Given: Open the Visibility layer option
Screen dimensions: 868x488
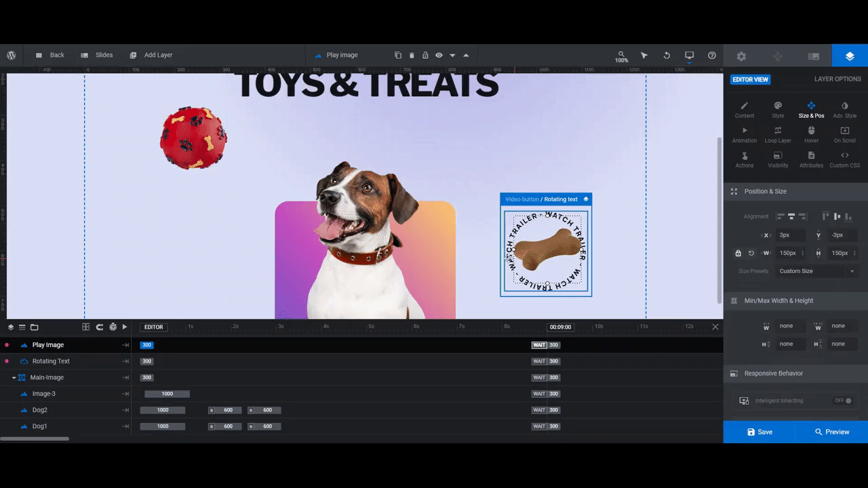Looking at the screenshot, I should point(778,160).
